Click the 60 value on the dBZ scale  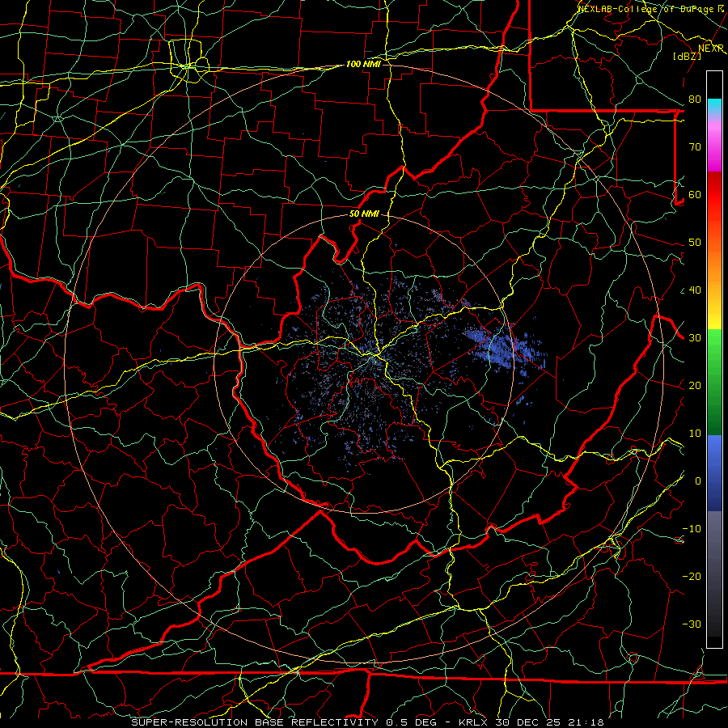click(695, 195)
